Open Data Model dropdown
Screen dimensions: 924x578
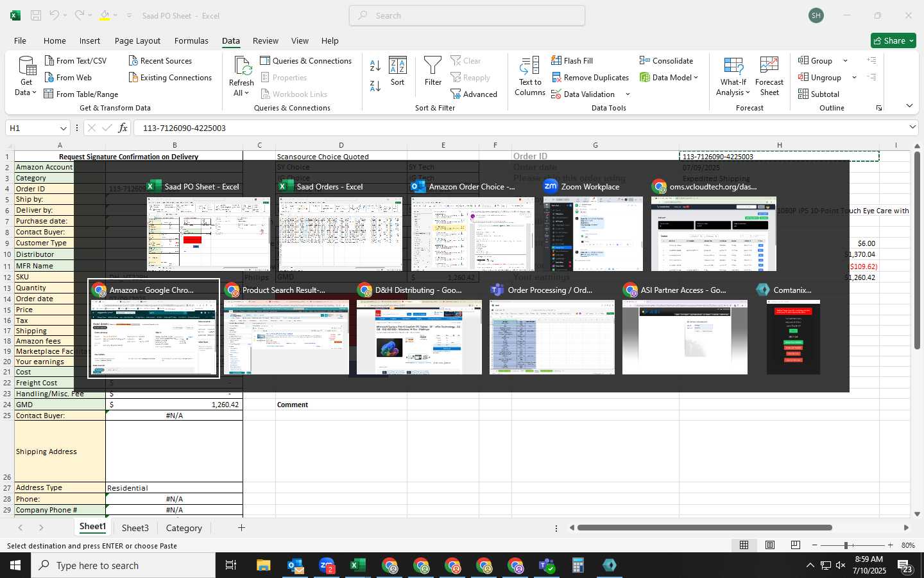(669, 77)
